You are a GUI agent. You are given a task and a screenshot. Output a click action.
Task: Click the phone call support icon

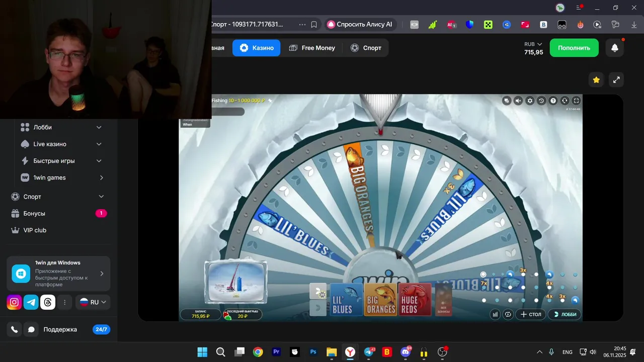(x=15, y=329)
